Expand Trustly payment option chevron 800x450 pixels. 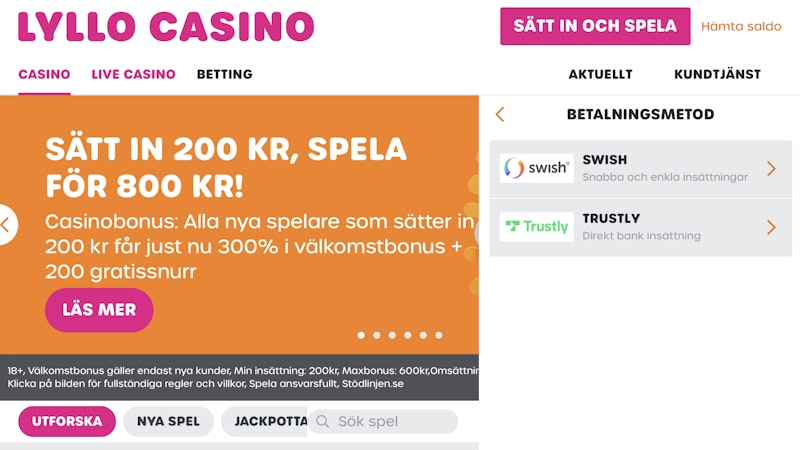tap(771, 227)
